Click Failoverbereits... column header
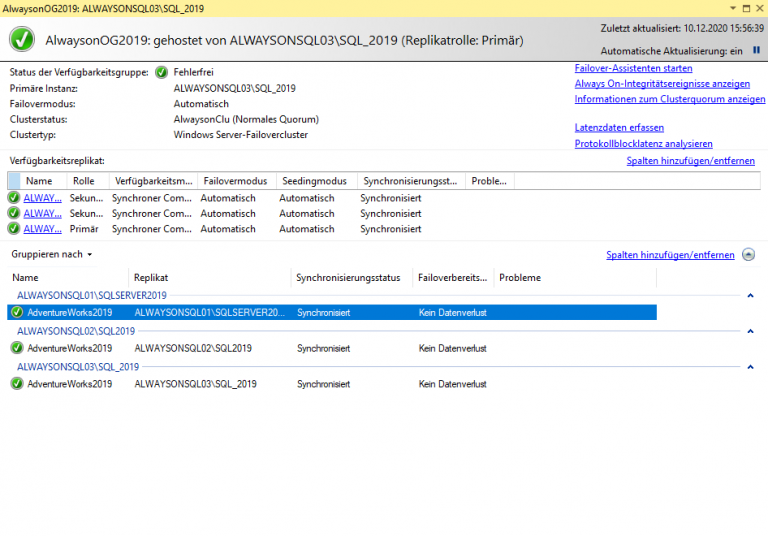Screen dimensions: 768x536 pos(453,277)
